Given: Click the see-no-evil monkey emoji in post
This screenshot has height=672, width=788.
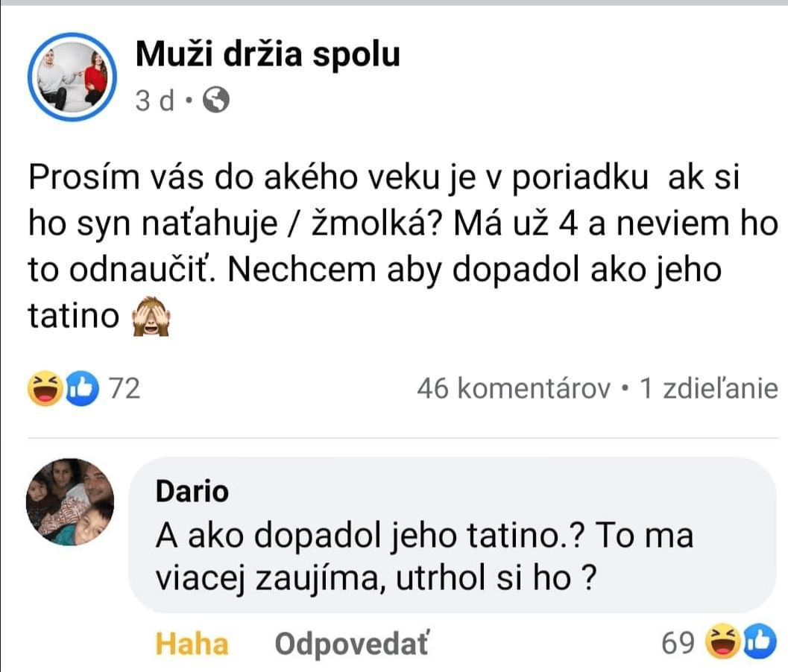Looking at the screenshot, I should pyautogui.click(x=151, y=318).
